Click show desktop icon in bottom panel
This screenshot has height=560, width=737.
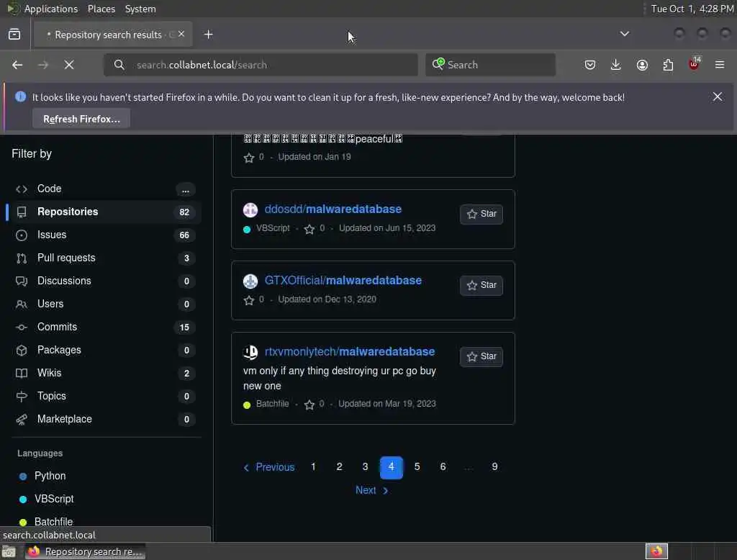click(9, 551)
